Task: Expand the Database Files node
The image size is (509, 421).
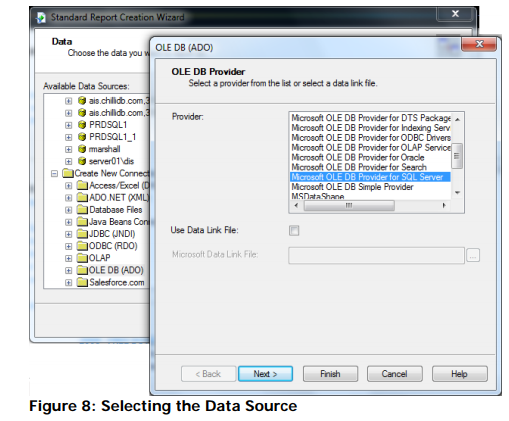Action: tap(68, 210)
